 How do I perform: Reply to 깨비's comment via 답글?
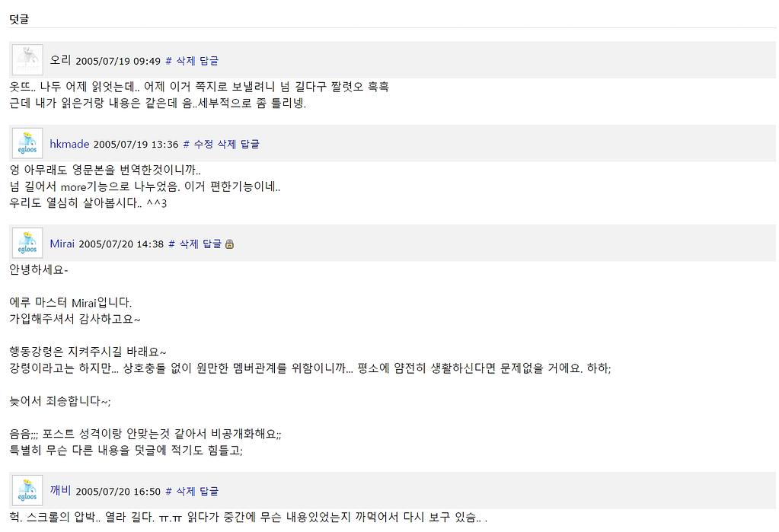[x=209, y=491]
